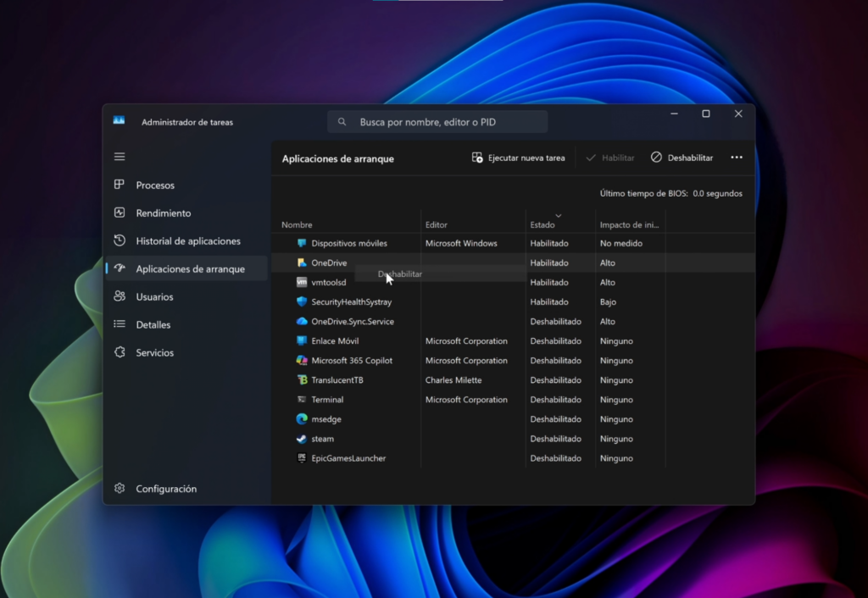Open the more options menu
Viewport: 868px width, 598px height.
[x=737, y=157]
